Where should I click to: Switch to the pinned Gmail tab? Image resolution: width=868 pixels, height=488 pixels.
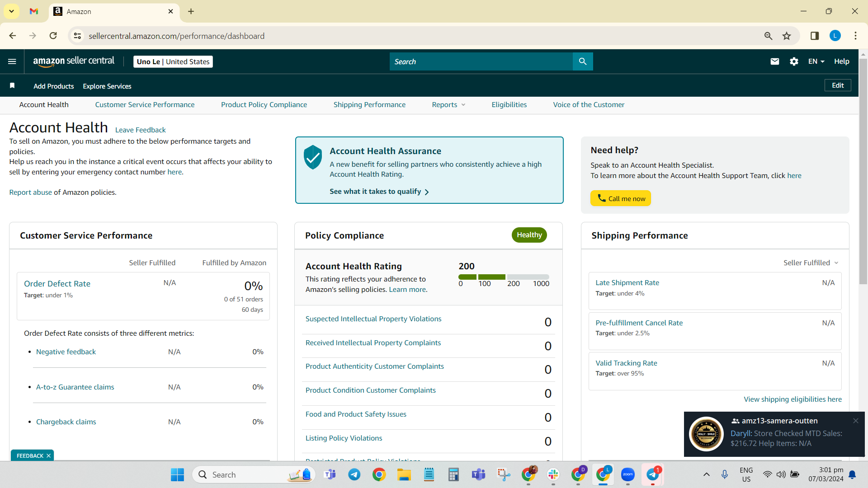pyautogui.click(x=34, y=11)
